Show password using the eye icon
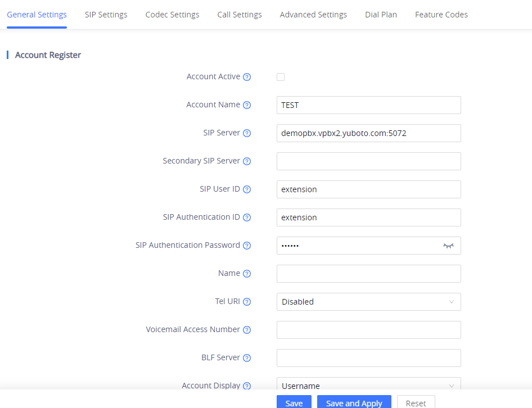532x408 pixels. 448,246
